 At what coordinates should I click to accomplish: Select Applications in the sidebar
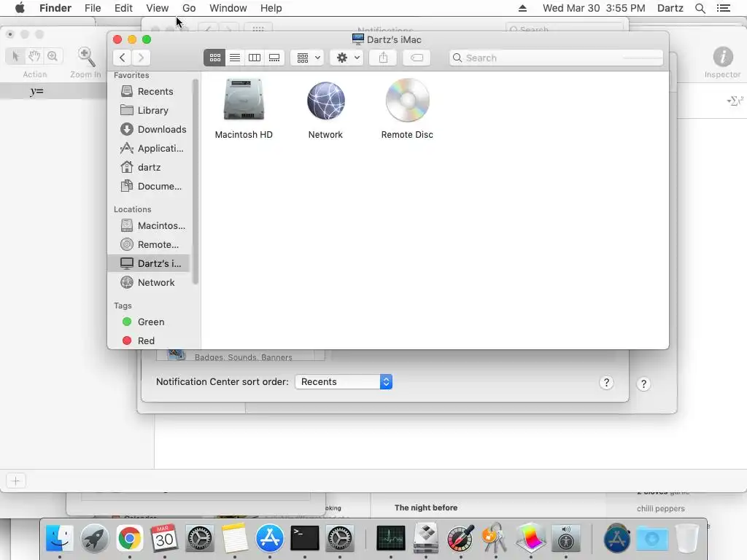(148, 149)
